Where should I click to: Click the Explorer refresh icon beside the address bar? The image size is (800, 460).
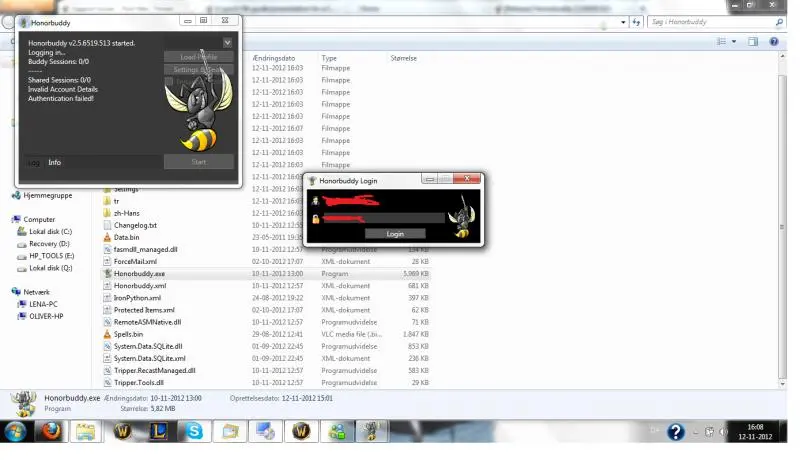click(x=636, y=22)
